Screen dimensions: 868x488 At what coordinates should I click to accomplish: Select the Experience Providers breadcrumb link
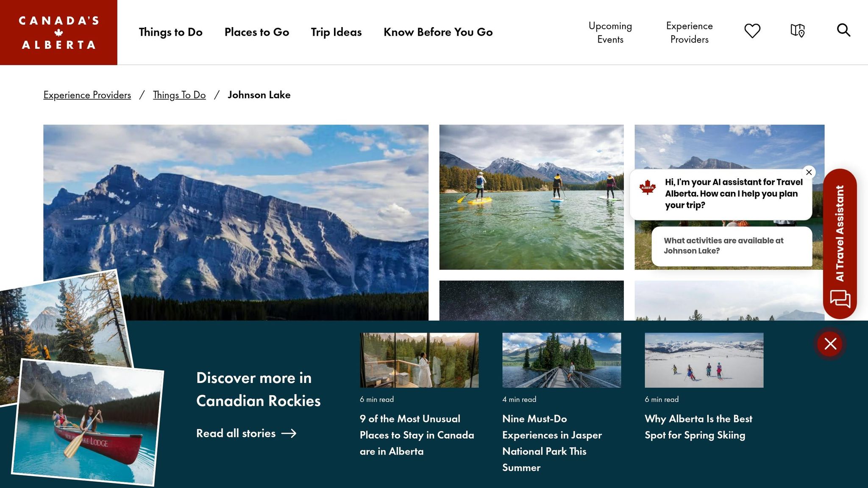[x=87, y=95]
